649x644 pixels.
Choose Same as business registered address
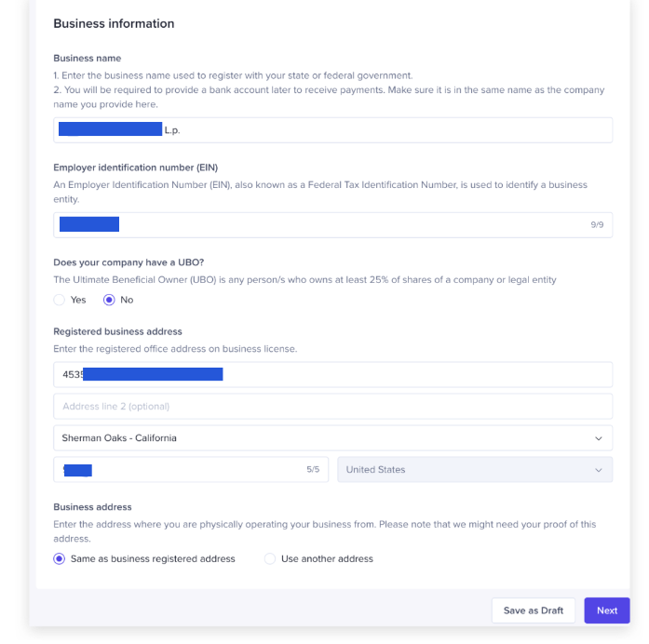pos(60,559)
